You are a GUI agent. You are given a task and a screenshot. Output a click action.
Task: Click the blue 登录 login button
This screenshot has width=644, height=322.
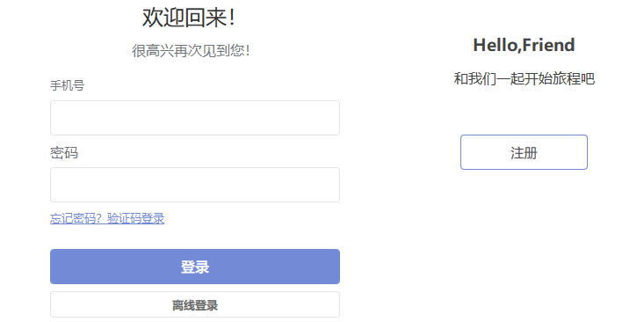click(195, 267)
